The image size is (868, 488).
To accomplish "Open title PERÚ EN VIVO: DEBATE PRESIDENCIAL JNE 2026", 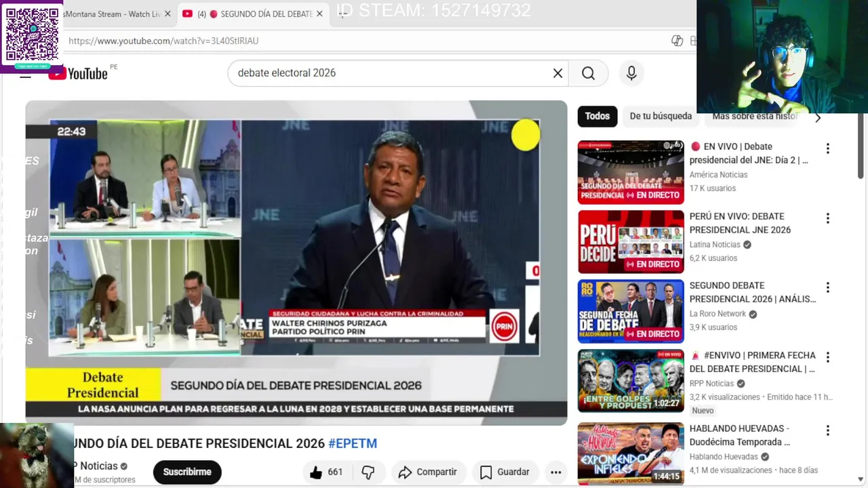I will (741, 223).
